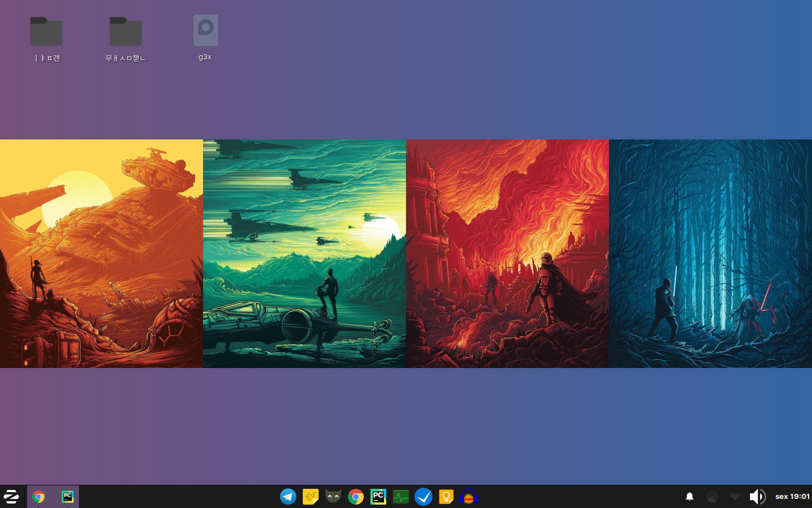This screenshot has height=508, width=812.
Task: Launch Telegram from the dock
Action: coord(288,497)
